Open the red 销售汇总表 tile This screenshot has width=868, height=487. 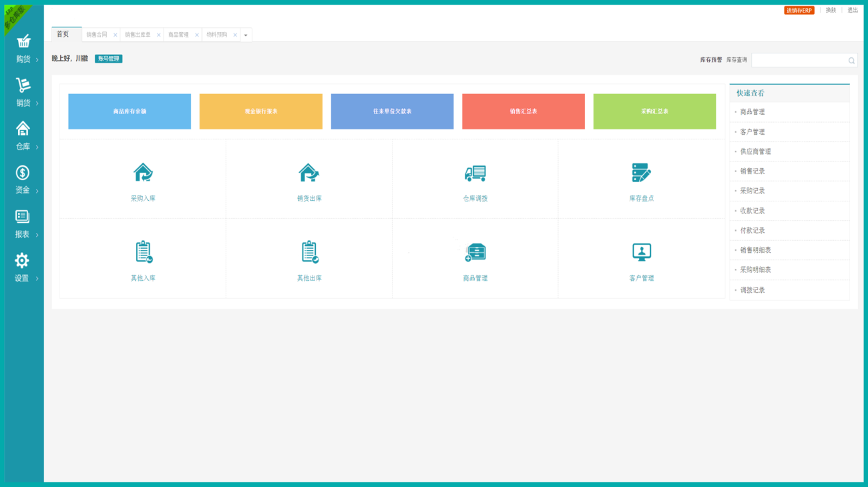coord(523,111)
